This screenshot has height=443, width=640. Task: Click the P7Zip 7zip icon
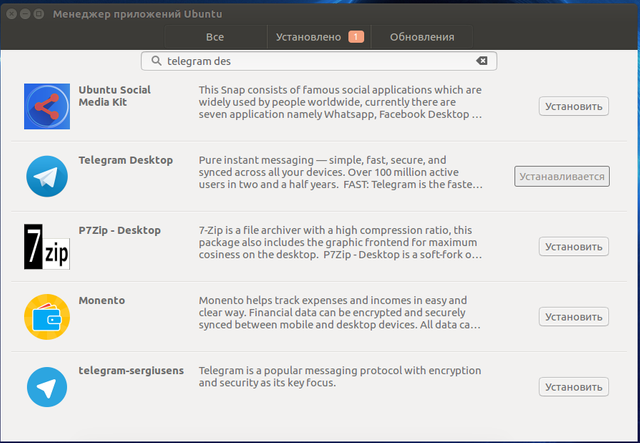pyautogui.click(x=46, y=246)
